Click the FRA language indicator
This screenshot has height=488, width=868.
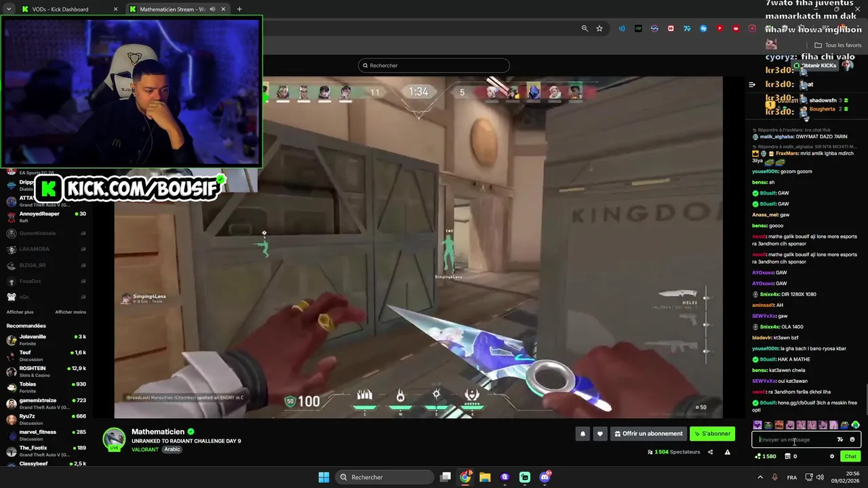(x=791, y=477)
